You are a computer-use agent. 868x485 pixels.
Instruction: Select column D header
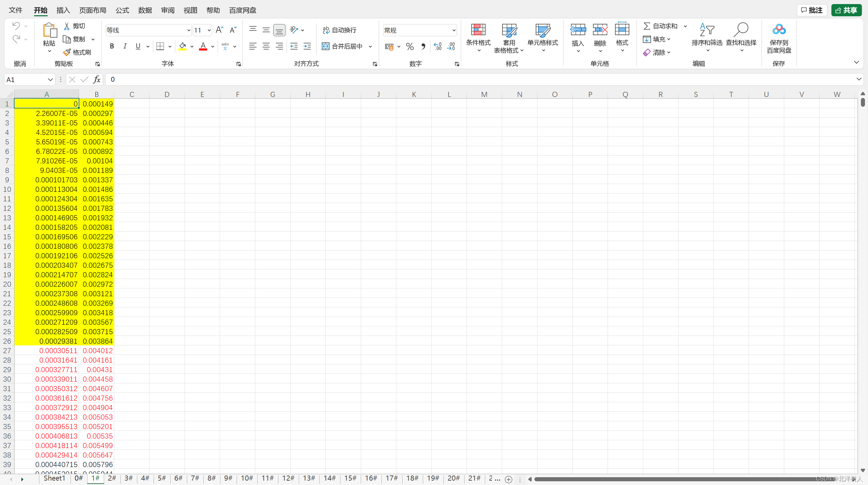[167, 94]
